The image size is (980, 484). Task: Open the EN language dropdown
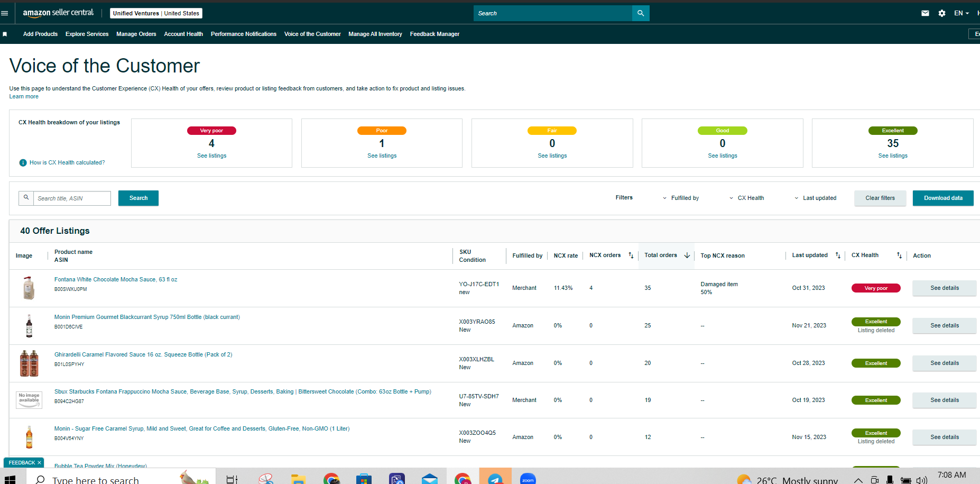click(x=961, y=13)
